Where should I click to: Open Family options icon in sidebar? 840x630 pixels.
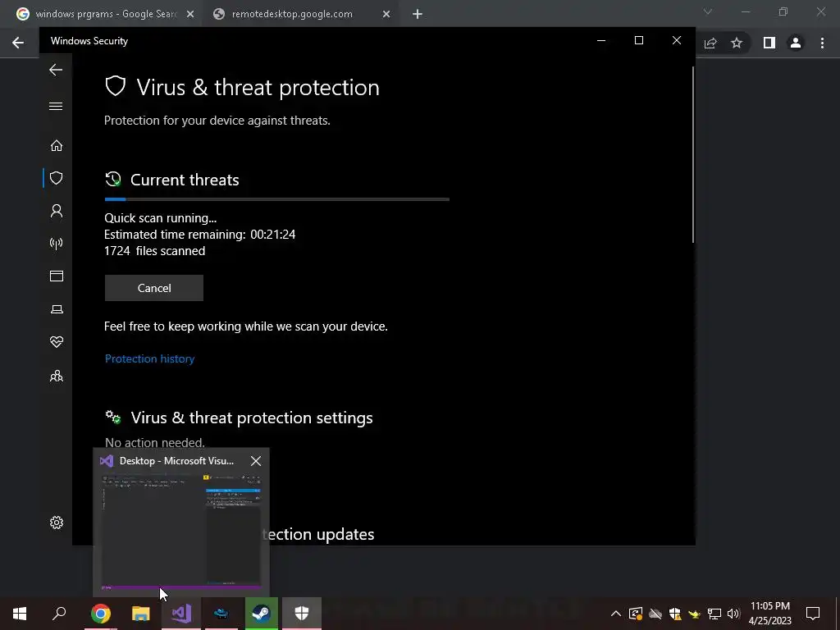(x=57, y=376)
